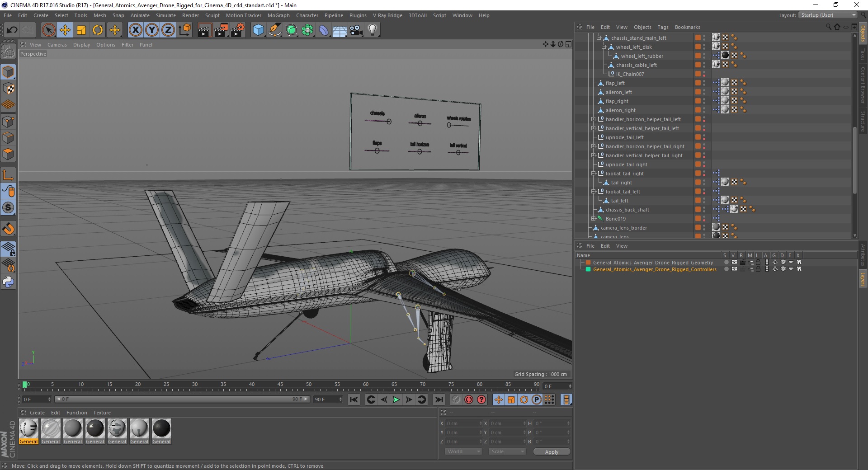Open the edit render settings icon
The height and width of the screenshot is (470, 868).
[238, 30]
